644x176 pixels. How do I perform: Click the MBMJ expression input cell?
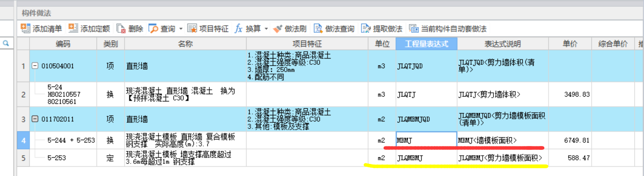[x=426, y=140]
